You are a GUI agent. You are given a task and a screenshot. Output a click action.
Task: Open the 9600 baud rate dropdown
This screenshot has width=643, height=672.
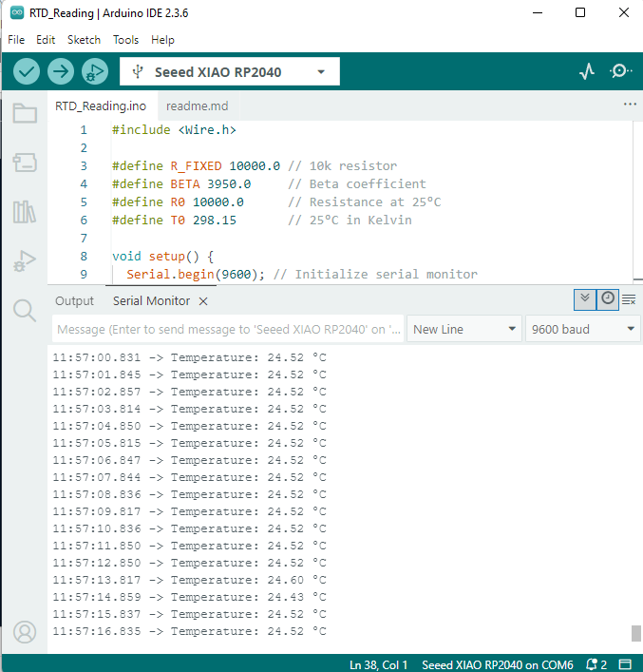pos(582,329)
